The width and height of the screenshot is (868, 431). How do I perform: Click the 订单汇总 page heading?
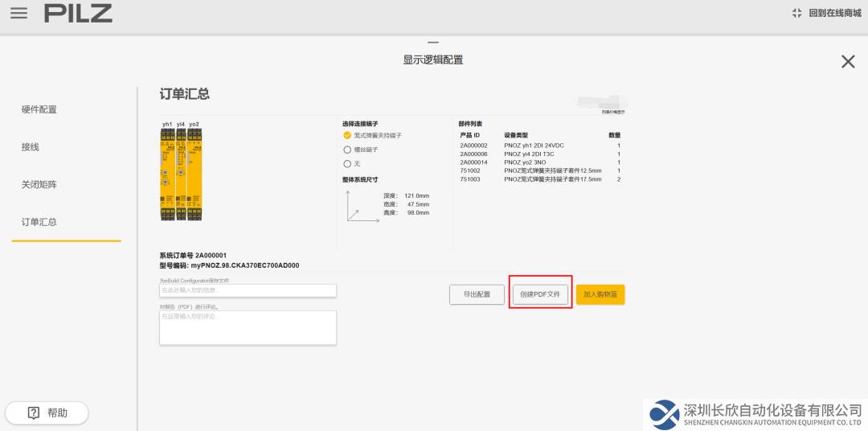[x=184, y=93]
